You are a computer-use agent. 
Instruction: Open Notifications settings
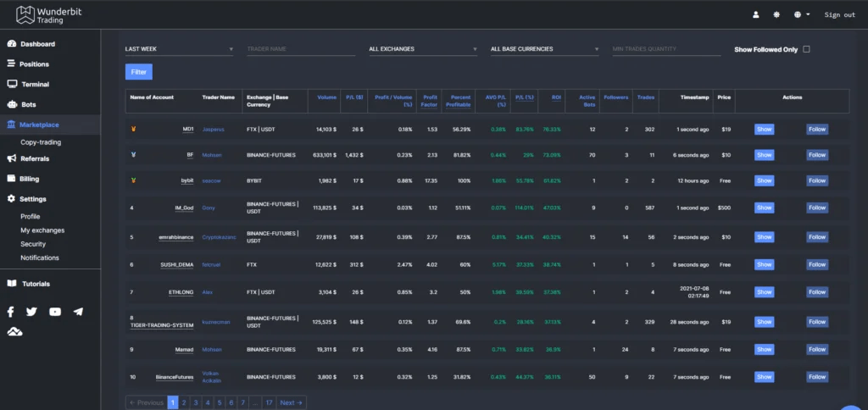click(40, 258)
